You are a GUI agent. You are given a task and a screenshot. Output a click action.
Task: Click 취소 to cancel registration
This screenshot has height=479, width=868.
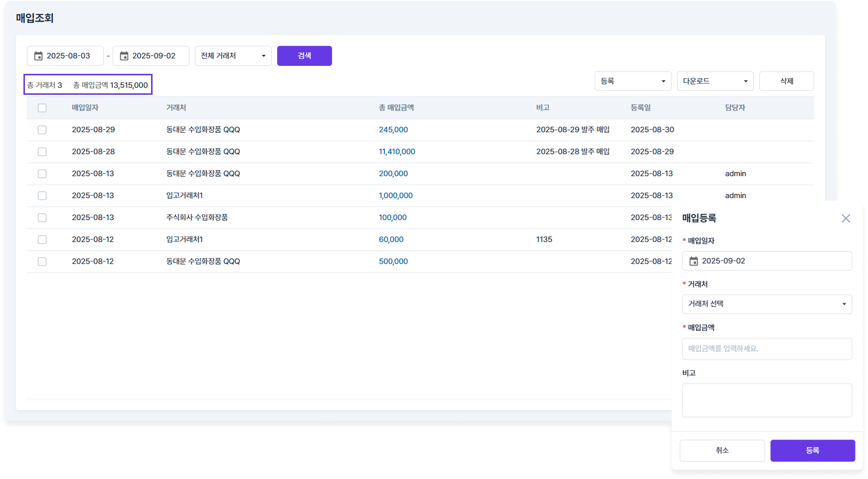click(x=722, y=451)
